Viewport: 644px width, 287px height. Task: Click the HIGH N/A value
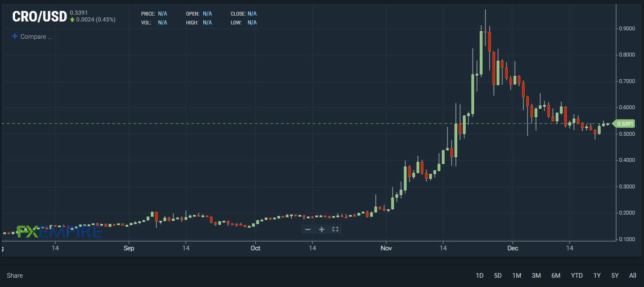click(x=207, y=22)
